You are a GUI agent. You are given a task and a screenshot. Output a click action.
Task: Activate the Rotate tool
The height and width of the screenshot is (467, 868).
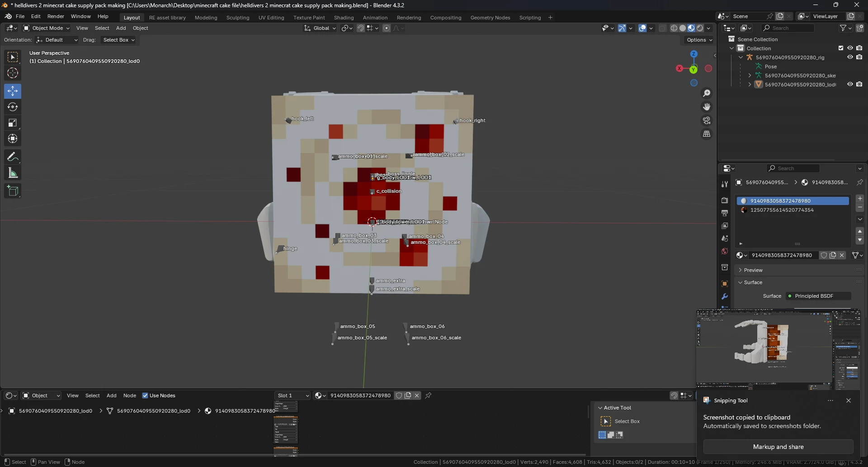[13, 107]
